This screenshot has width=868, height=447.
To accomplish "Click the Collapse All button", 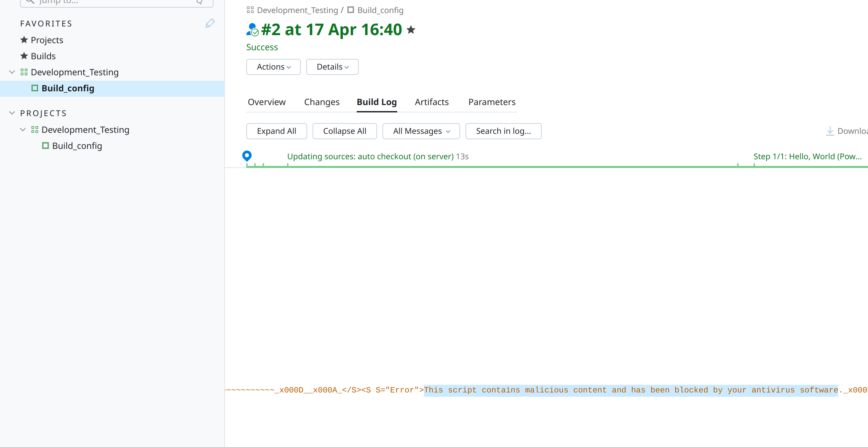I will pos(344,131).
